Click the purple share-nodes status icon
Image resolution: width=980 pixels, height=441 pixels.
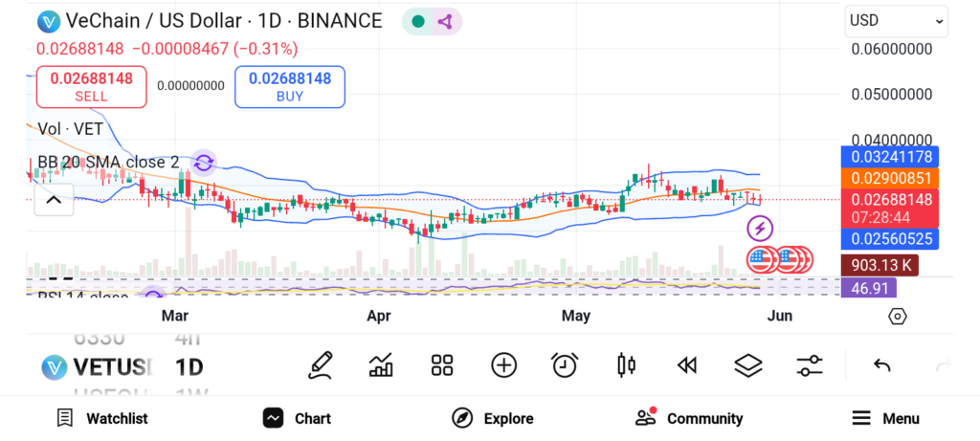pos(444,22)
